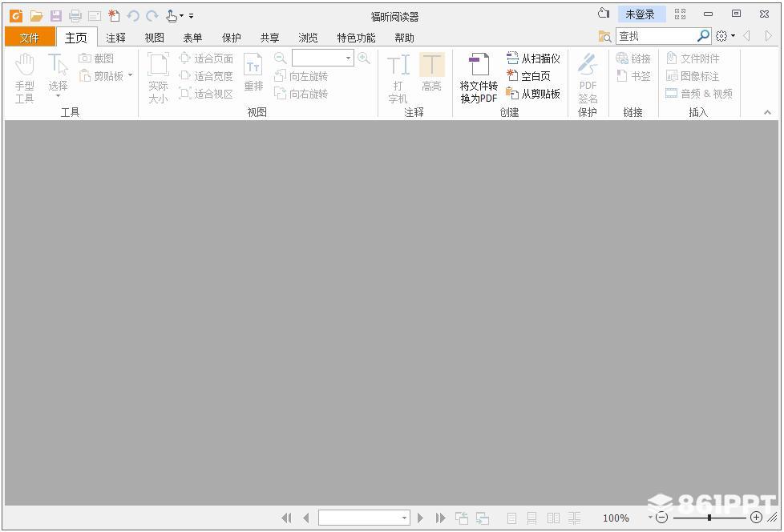Screen dimensions: 784x532
Task: Click the 链接 link tool
Action: [633, 58]
